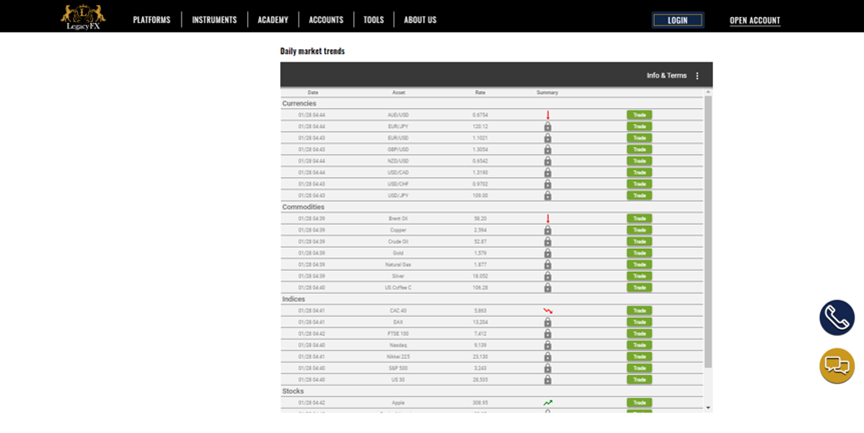Click the lock icon for Crude Oil
Image resolution: width=864 pixels, height=433 pixels.
coord(548,242)
